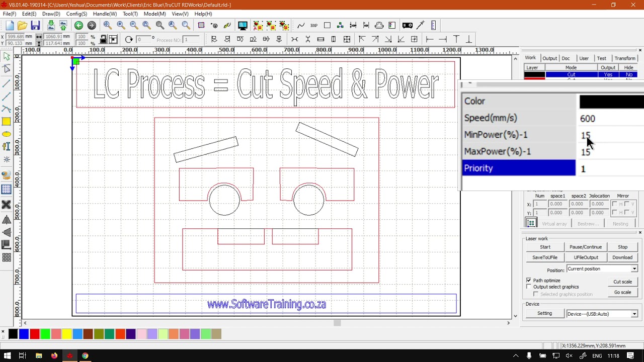Viewport: 644px width, 362px height.
Task: Switch to the Output tab
Action: [549, 58]
